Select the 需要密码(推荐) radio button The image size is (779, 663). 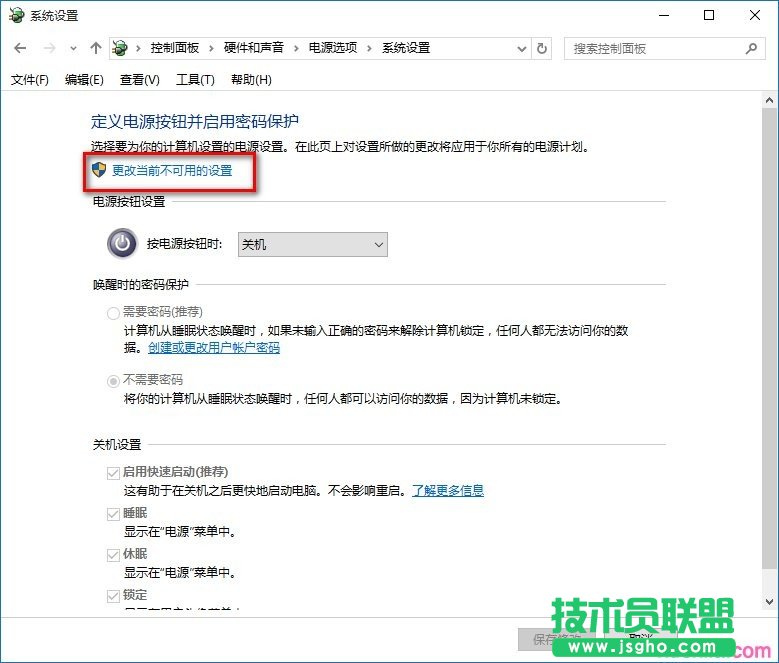pyautogui.click(x=113, y=312)
